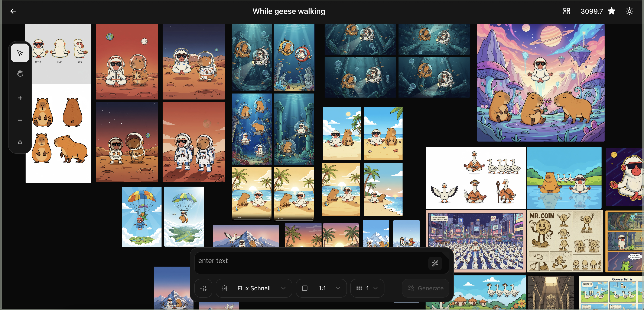This screenshot has width=644, height=310.
Task: Expand the image count dropdown
Action: pos(367,288)
